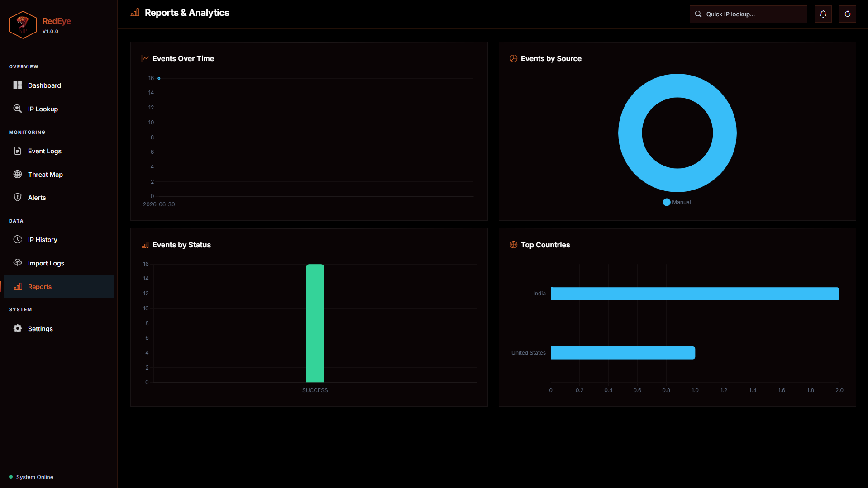The height and width of the screenshot is (488, 868).
Task: Click the Event Logs document icon
Action: pos(18,151)
